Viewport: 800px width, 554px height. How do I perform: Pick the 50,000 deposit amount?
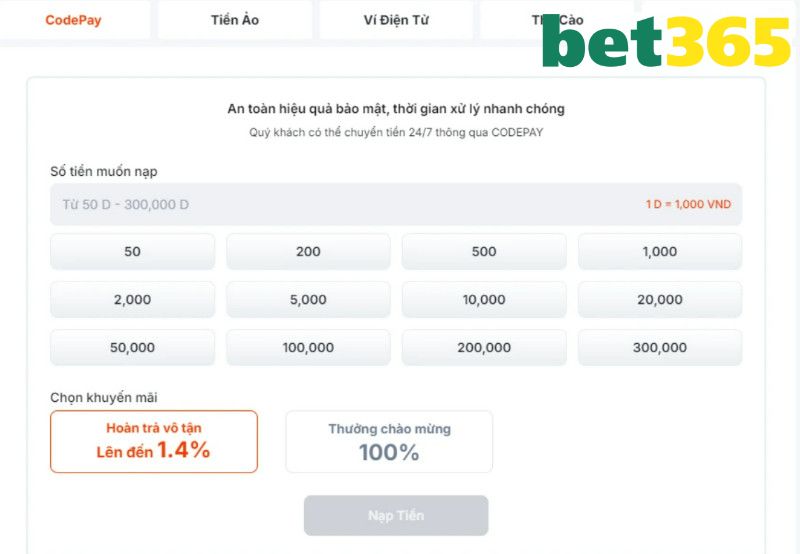click(132, 348)
